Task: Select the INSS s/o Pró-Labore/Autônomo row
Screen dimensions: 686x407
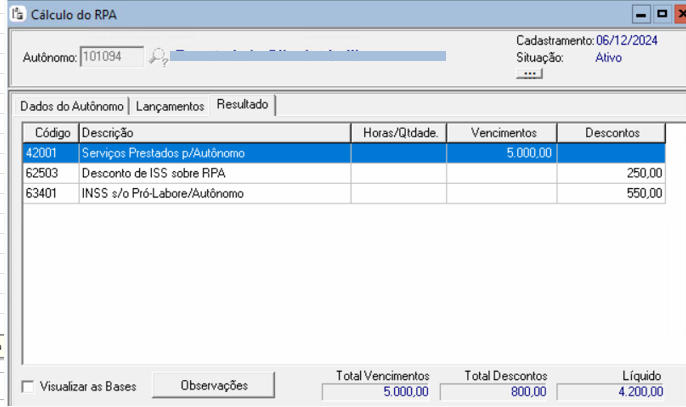Action: [215, 193]
